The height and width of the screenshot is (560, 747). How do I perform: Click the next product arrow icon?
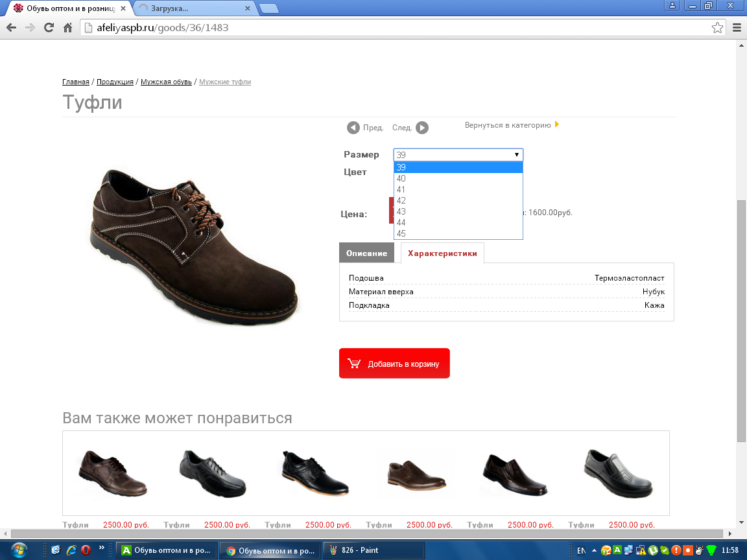coord(422,128)
